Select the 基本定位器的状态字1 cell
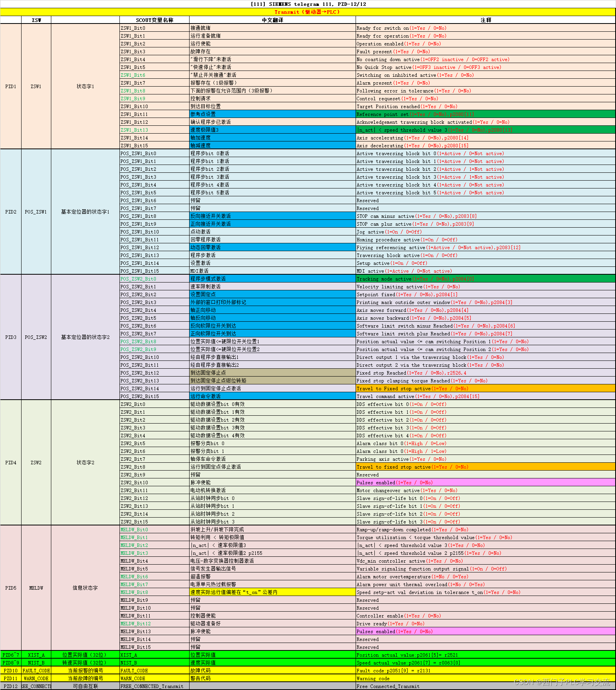 tap(85, 212)
